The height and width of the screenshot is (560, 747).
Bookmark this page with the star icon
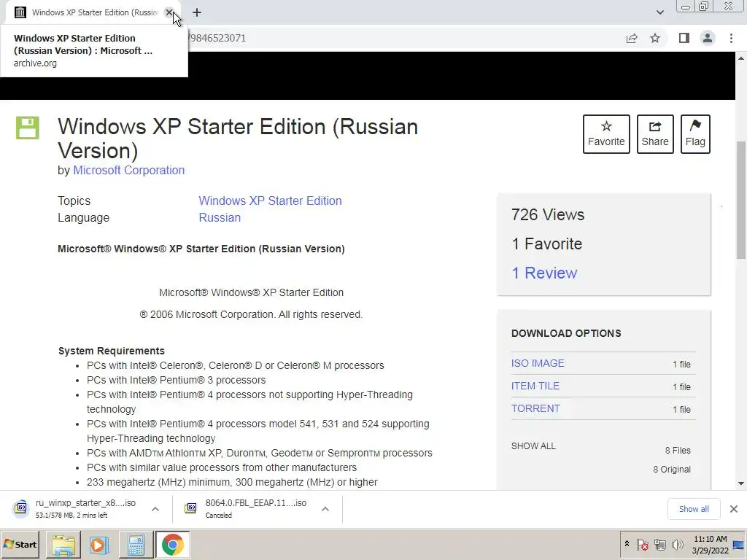[655, 38]
